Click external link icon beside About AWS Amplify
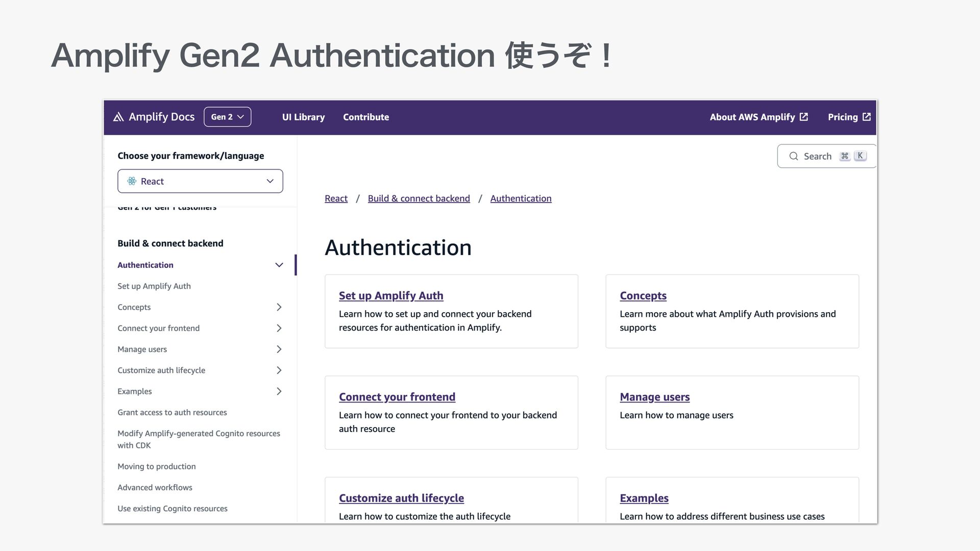 (x=804, y=117)
